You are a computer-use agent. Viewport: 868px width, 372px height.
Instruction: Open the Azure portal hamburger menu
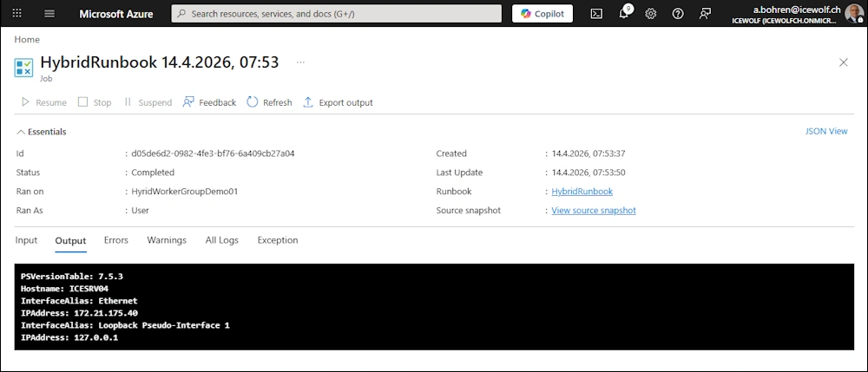click(49, 14)
